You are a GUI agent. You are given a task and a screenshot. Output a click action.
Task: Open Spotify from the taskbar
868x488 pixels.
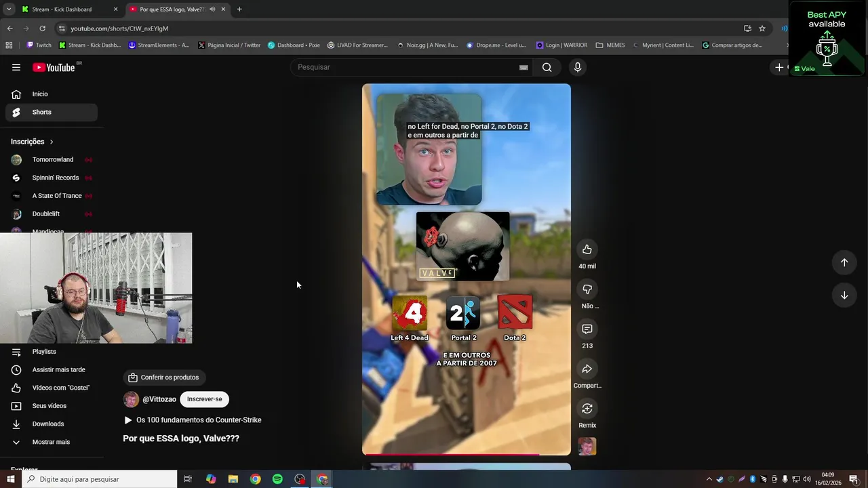[x=277, y=479]
